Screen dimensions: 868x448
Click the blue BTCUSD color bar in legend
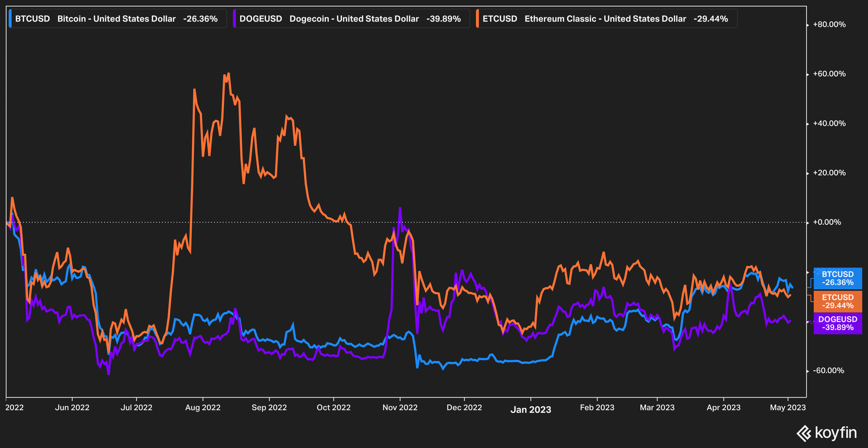coord(10,19)
